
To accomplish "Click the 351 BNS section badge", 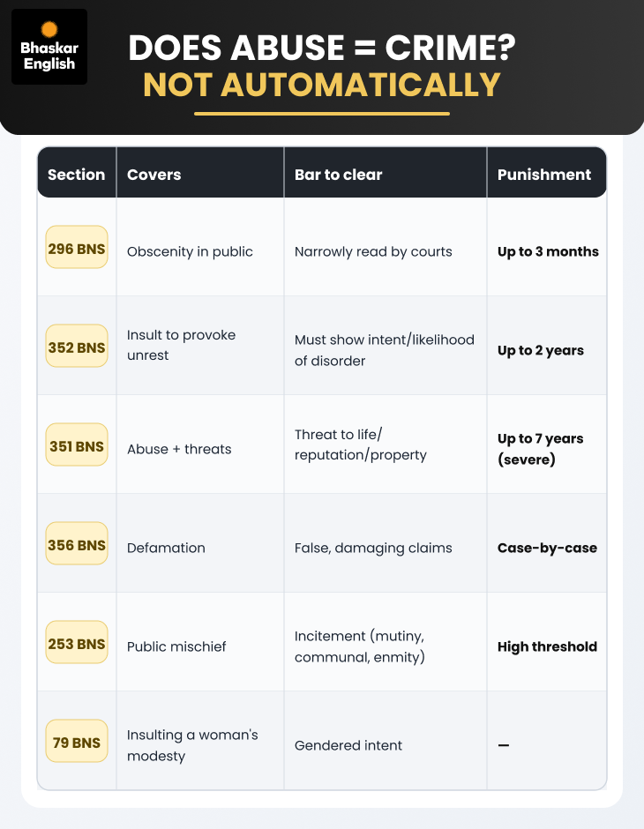I will [x=77, y=444].
